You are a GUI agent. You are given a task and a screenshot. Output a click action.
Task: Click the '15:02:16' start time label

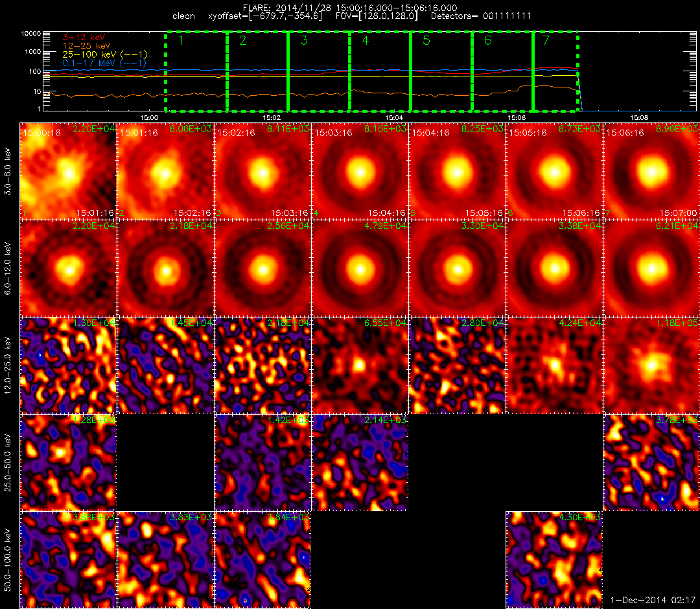(x=236, y=133)
